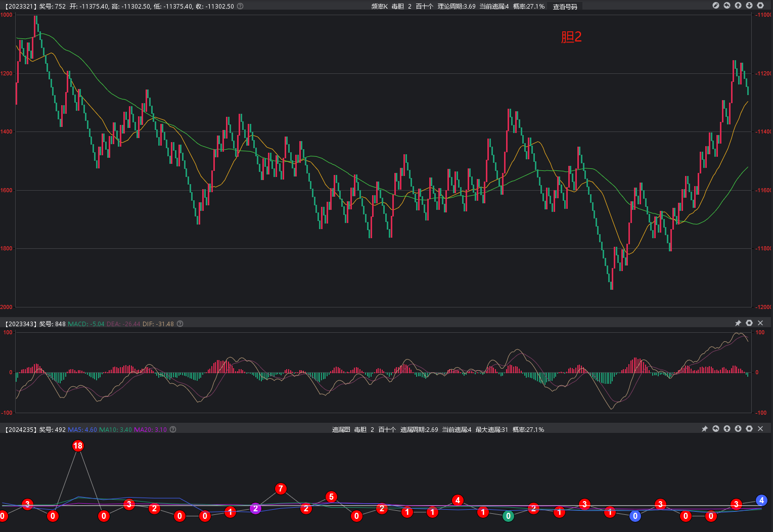Click help icon next to MACD DIF value
Viewport: 773px width, 532px height.
coord(180,324)
